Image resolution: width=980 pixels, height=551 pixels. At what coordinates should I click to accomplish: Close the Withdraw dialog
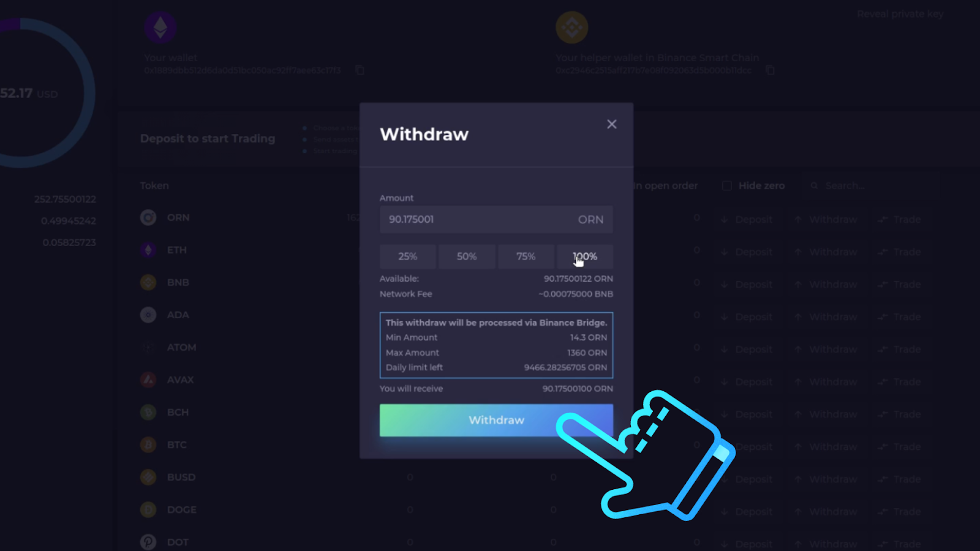[611, 124]
